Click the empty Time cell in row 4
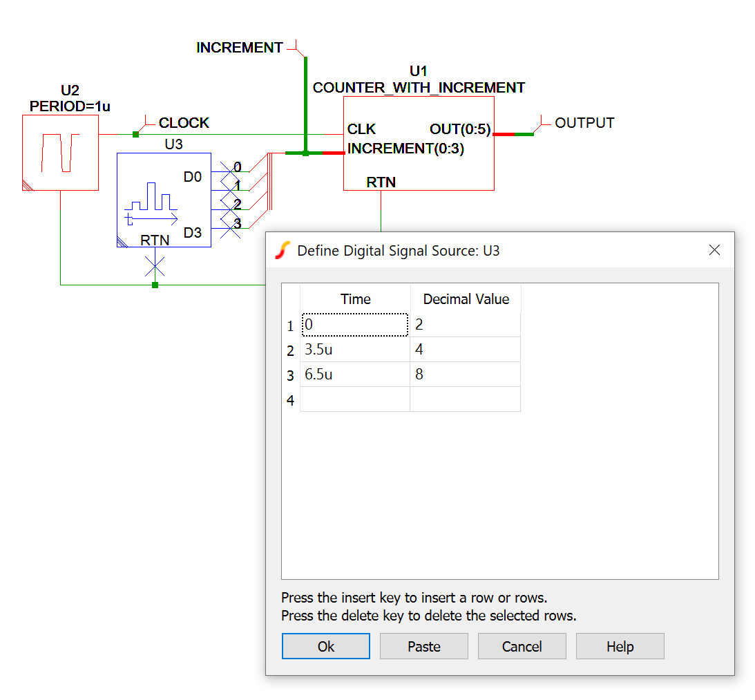755x700 pixels. click(355, 399)
